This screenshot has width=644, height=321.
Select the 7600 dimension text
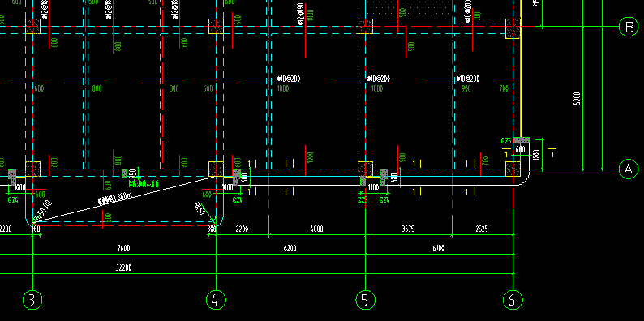coord(123,248)
